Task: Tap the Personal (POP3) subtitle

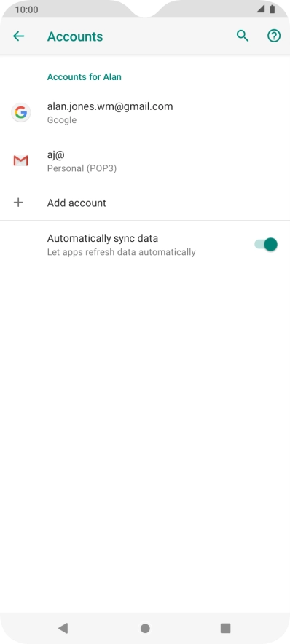Action: (x=82, y=168)
